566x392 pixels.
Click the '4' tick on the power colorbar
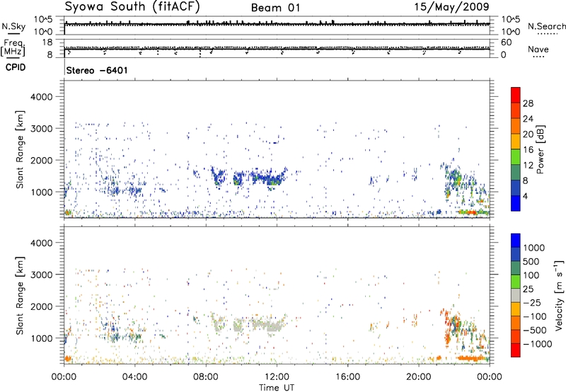pyautogui.click(x=525, y=196)
